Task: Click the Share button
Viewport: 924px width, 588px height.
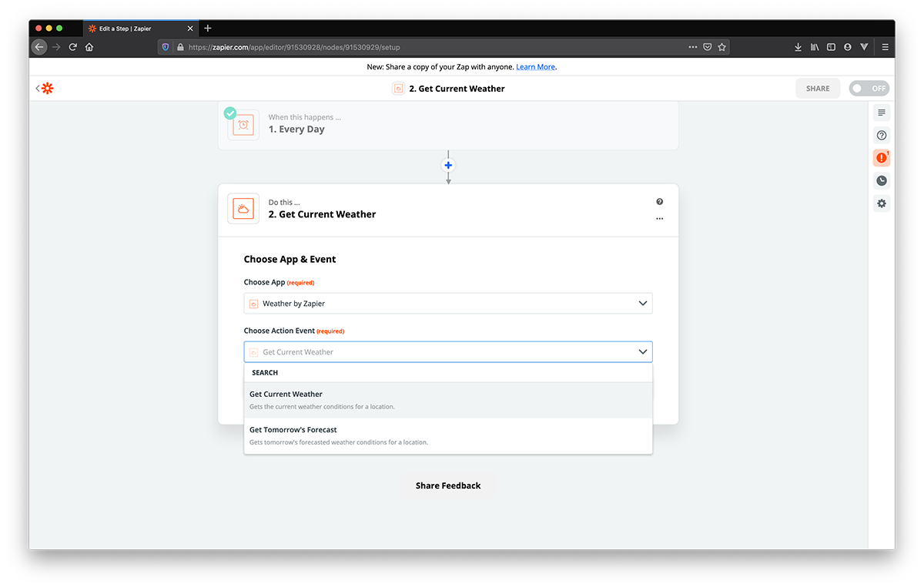Action: (818, 89)
